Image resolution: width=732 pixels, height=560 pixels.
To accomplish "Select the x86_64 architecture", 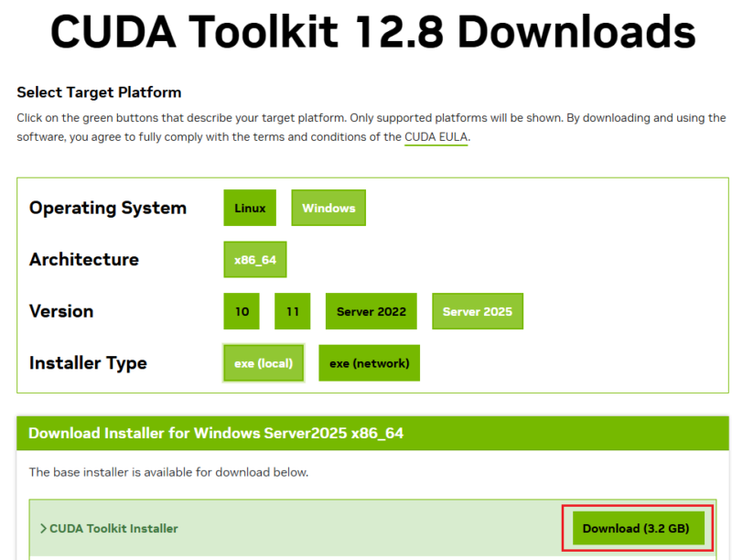I will 254,259.
